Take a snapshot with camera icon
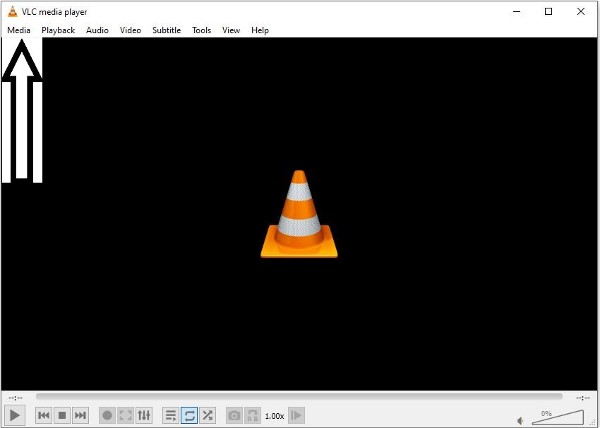The height and width of the screenshot is (428, 600). 234,415
